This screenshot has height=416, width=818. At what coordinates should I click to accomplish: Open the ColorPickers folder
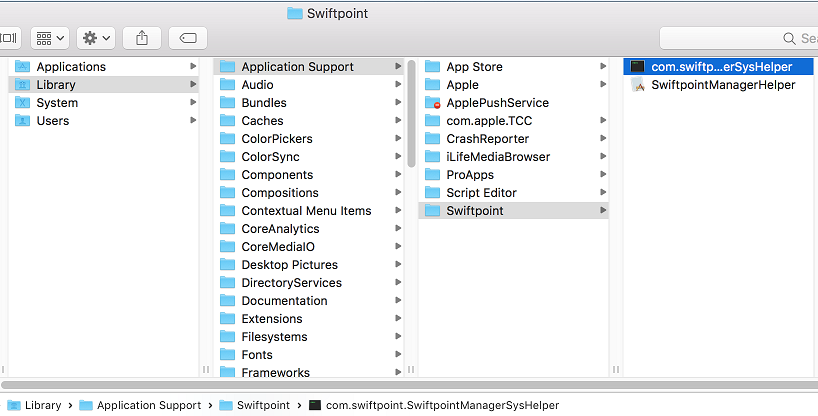coord(309,138)
